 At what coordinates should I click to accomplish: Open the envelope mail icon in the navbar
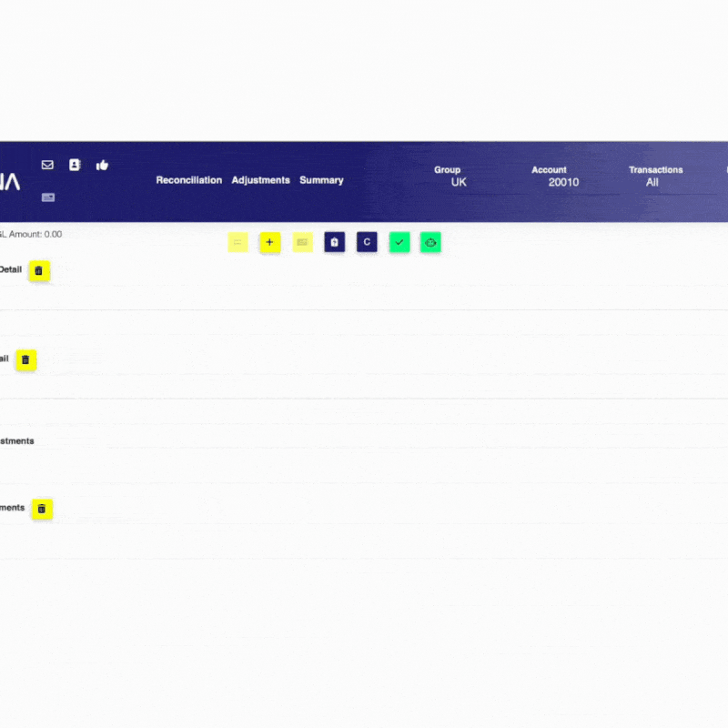(47, 165)
